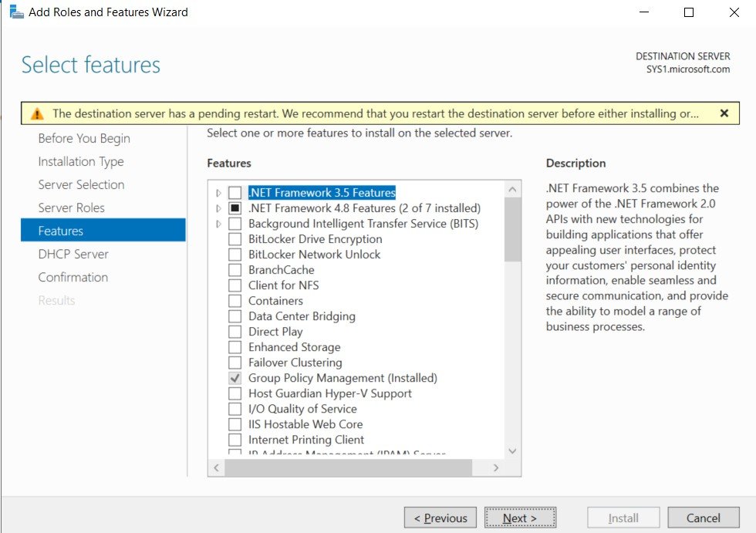The height and width of the screenshot is (533, 756).
Task: Check the Enhanced Storage checkbox
Action: (x=235, y=347)
